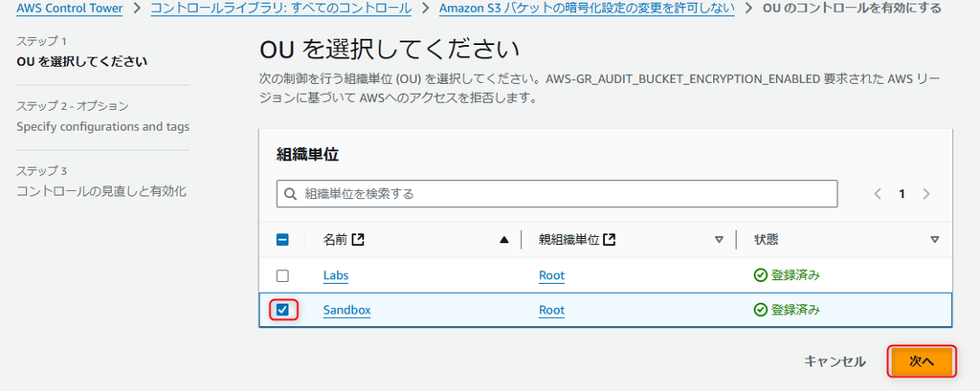Toggle the select-all header checkbox
This screenshot has height=391, width=980.
[282, 239]
